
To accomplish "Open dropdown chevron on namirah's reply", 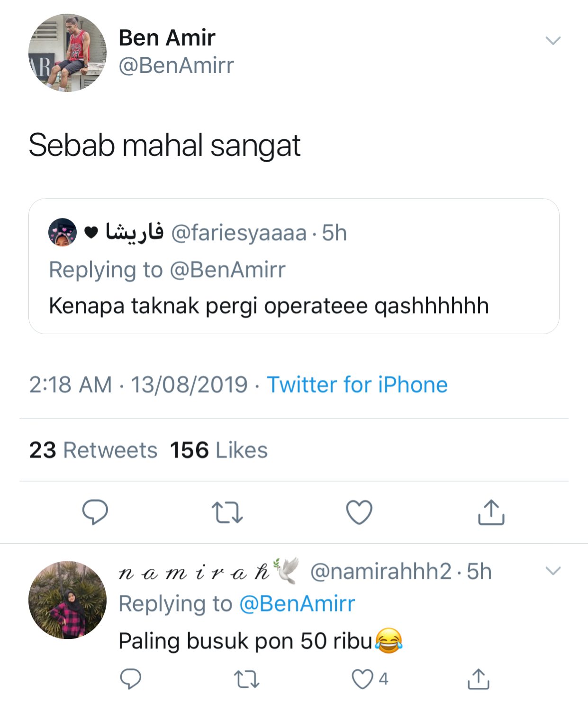I will (x=553, y=571).
